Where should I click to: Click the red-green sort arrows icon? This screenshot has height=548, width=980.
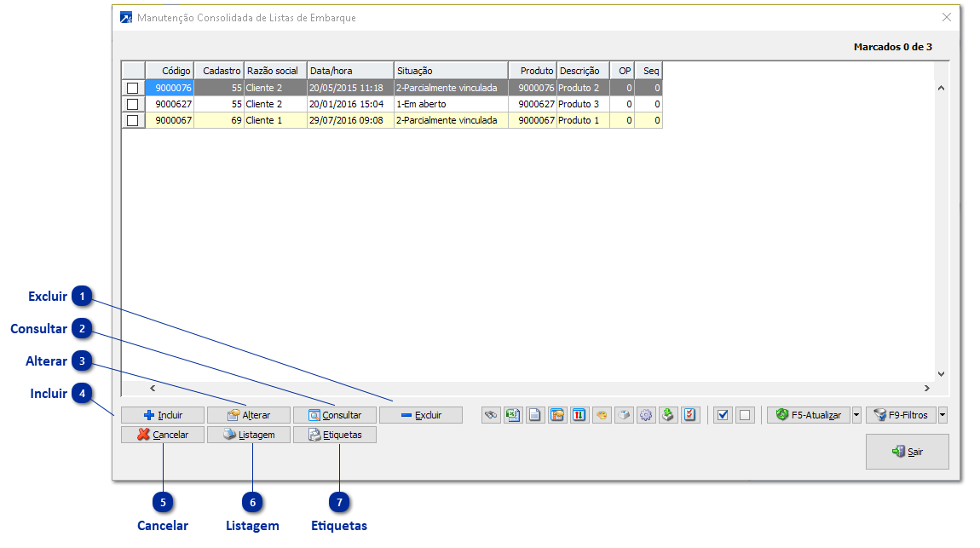pyautogui.click(x=579, y=415)
